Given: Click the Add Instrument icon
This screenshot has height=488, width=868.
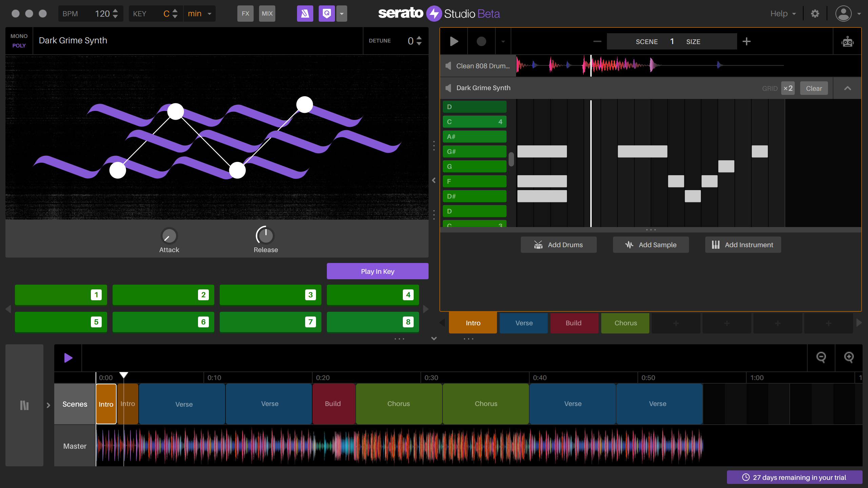Looking at the screenshot, I should coord(716,244).
